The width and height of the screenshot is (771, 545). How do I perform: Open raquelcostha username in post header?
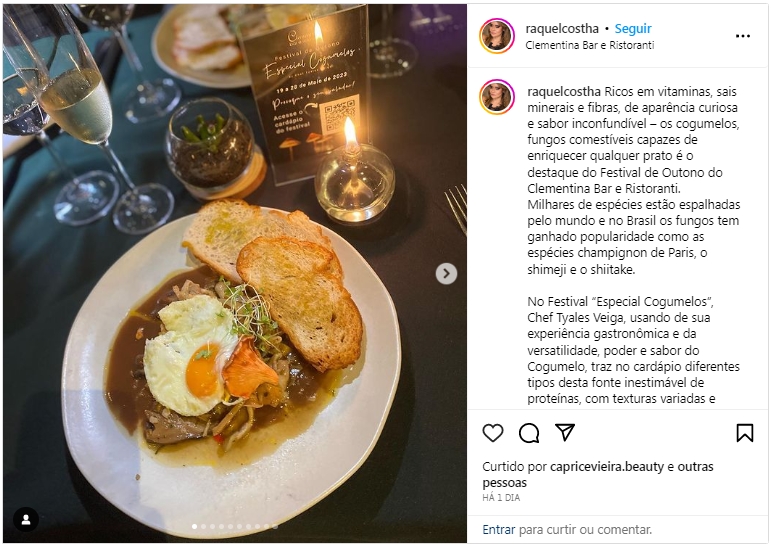tap(562, 29)
